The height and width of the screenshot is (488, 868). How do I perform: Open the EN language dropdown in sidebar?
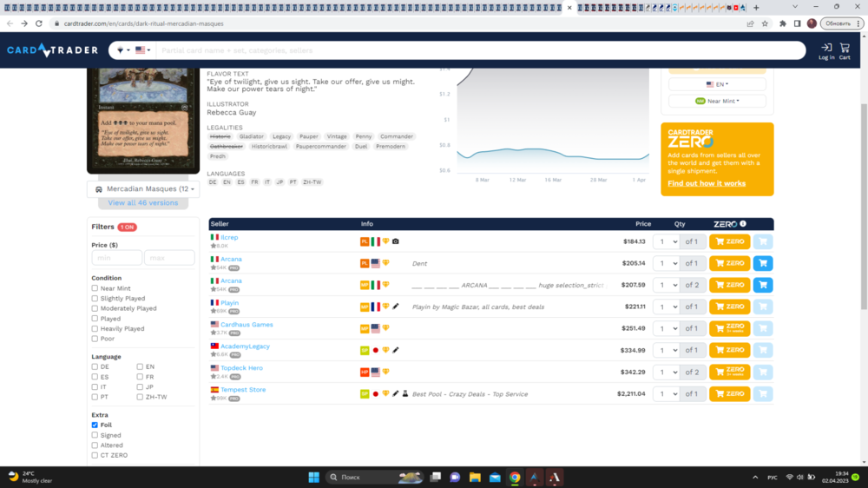point(717,84)
